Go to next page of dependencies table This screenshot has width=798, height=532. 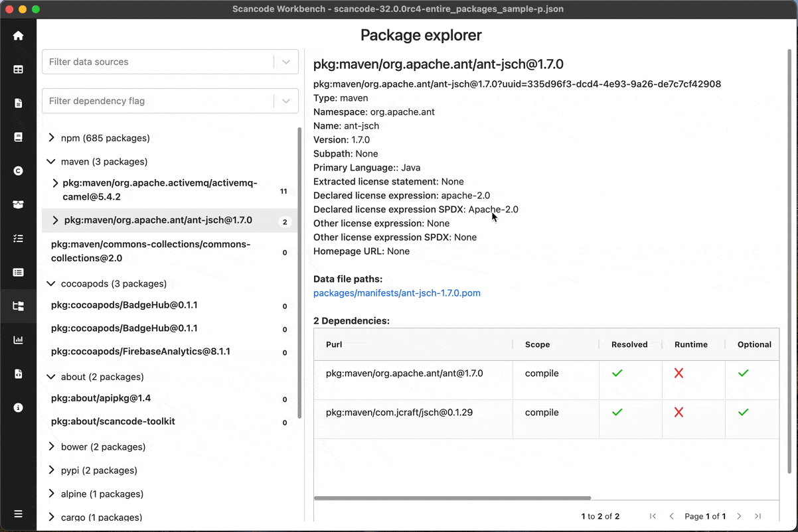click(x=739, y=516)
